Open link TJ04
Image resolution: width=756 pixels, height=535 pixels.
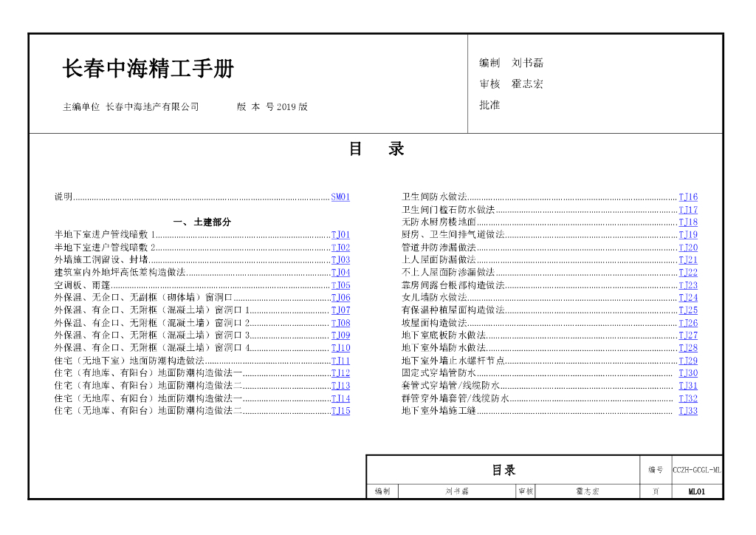click(340, 272)
